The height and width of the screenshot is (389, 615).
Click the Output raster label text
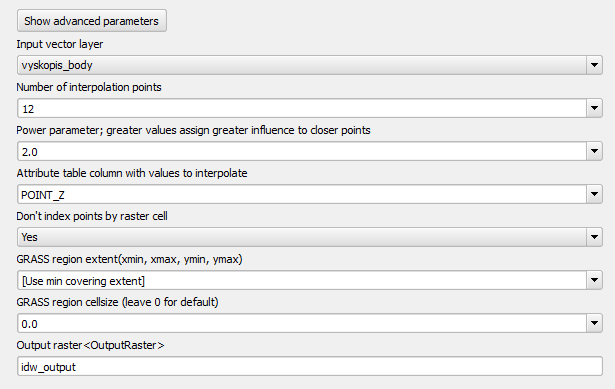click(90, 345)
